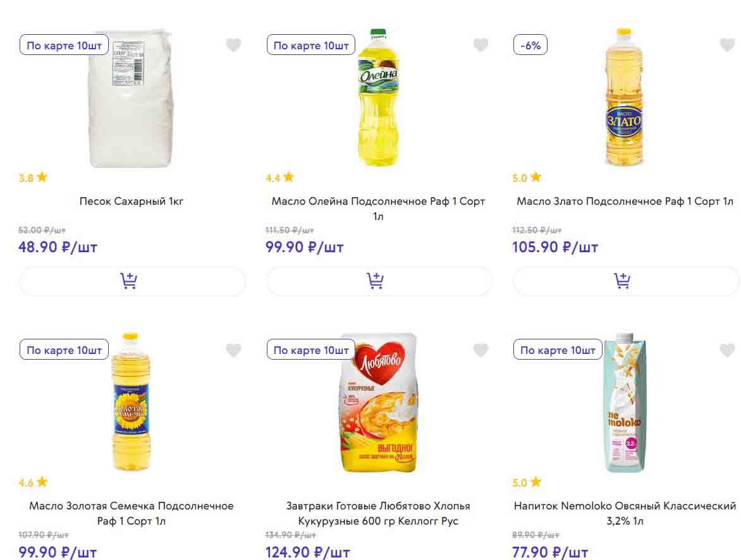Click the sugar bag product image

(x=132, y=98)
